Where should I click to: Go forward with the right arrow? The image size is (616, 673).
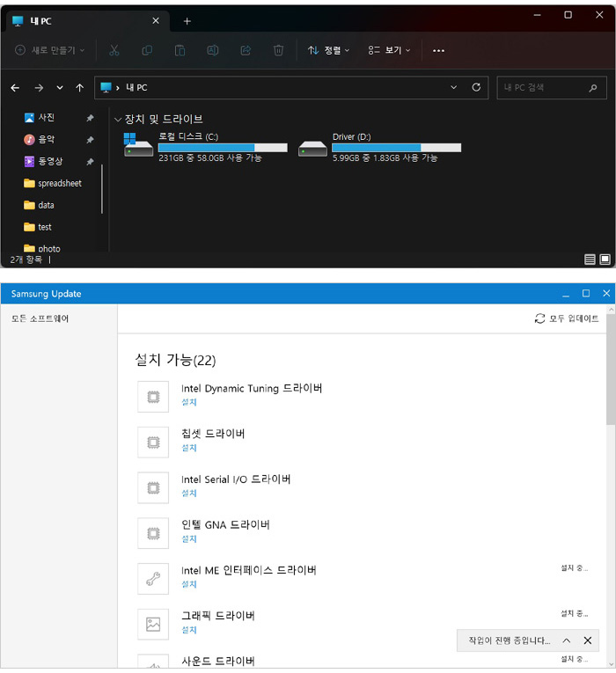pos(39,88)
